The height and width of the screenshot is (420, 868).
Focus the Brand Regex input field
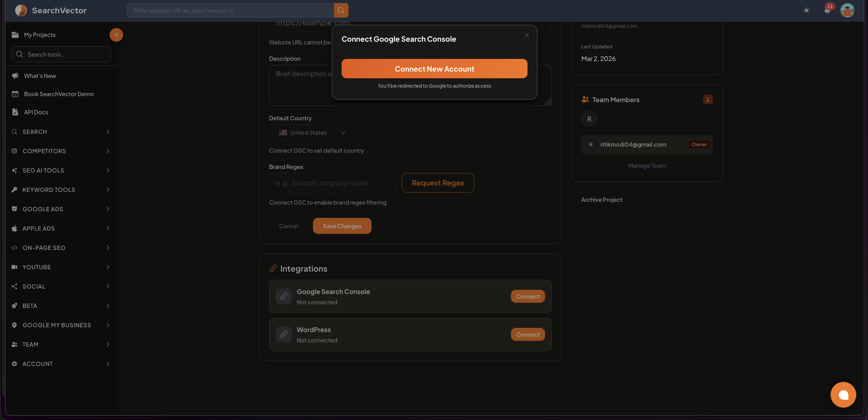click(333, 183)
